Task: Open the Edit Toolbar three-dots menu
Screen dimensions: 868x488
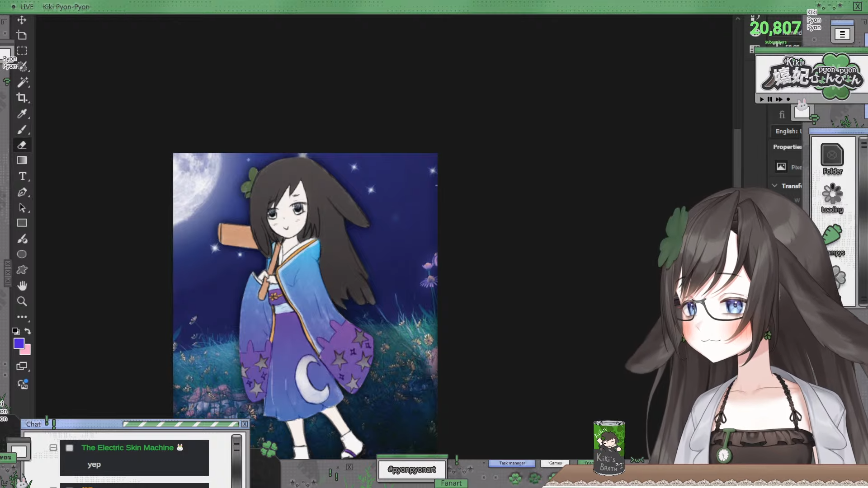Action: [22, 317]
